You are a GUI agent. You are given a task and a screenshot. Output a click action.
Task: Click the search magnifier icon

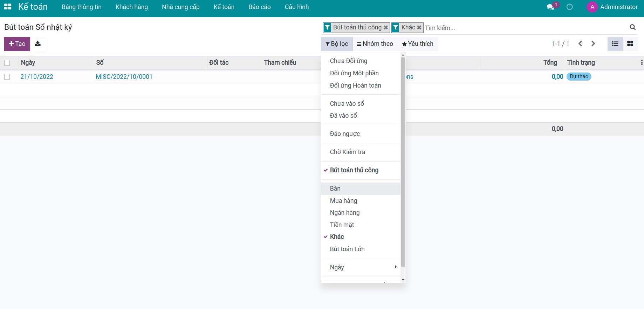click(x=632, y=27)
